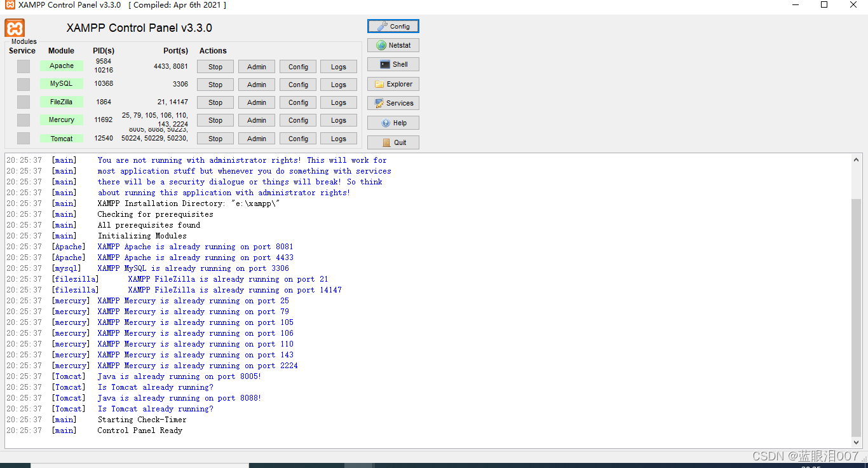
Task: Click log line 'FileZilla is already running on port 14147'
Action: 235,290
